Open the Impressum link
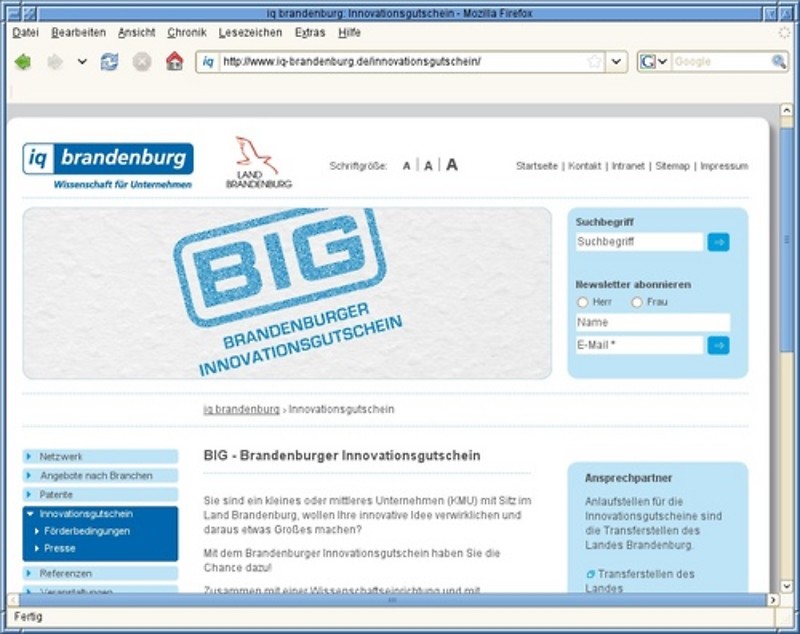This screenshot has width=800, height=634. click(x=724, y=166)
